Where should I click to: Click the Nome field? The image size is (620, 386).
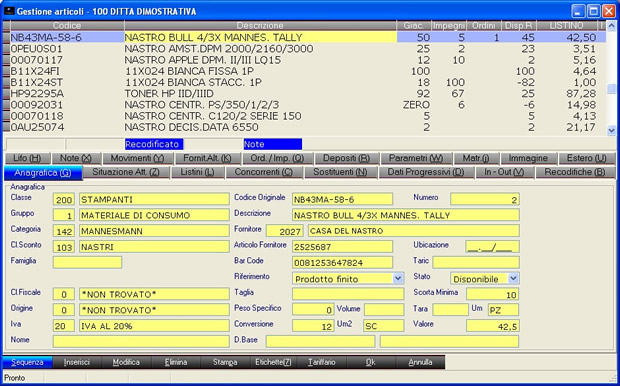(141, 342)
